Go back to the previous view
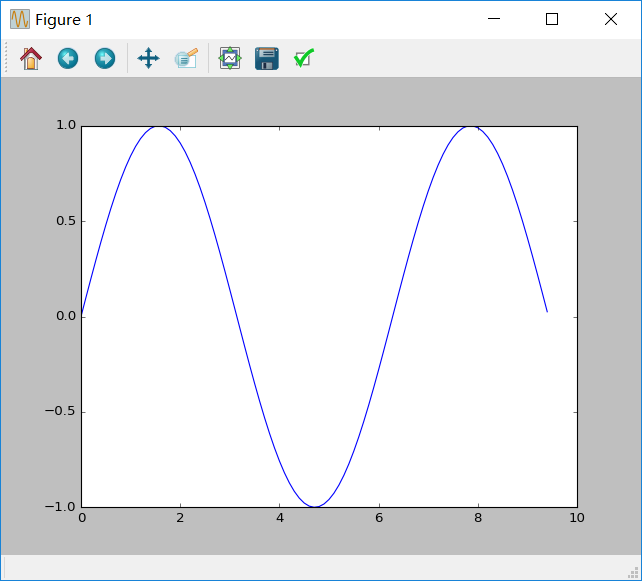Screen dimensions: 642x581 tap(68, 59)
